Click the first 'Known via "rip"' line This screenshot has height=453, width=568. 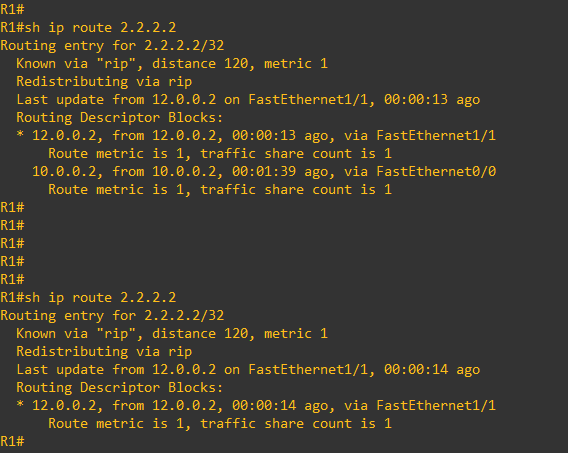point(172,64)
